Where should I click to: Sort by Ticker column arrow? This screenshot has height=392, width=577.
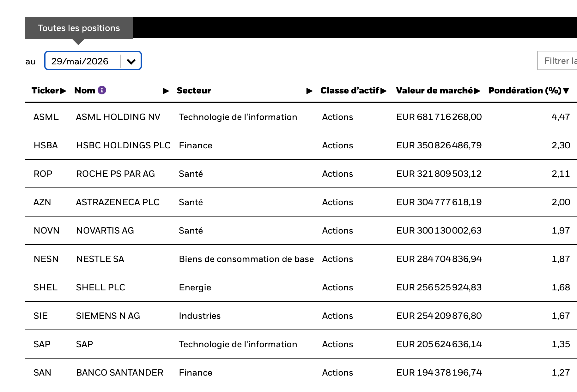point(63,91)
